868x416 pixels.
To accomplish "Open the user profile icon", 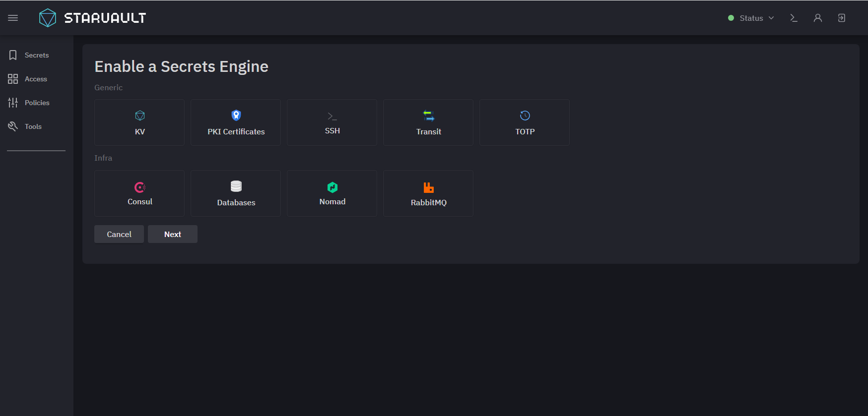I will tap(818, 18).
